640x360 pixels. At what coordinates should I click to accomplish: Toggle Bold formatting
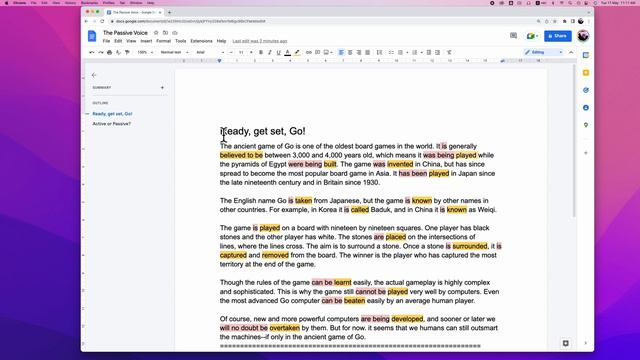point(261,53)
